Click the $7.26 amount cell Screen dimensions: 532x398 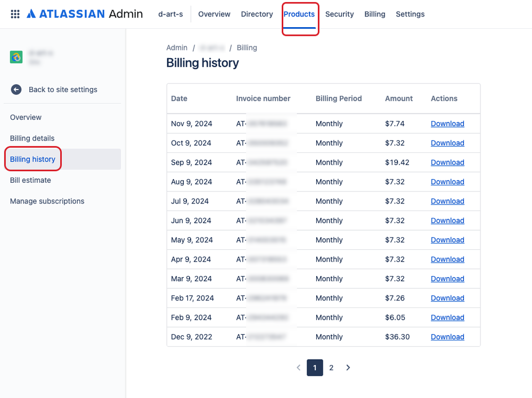click(395, 298)
